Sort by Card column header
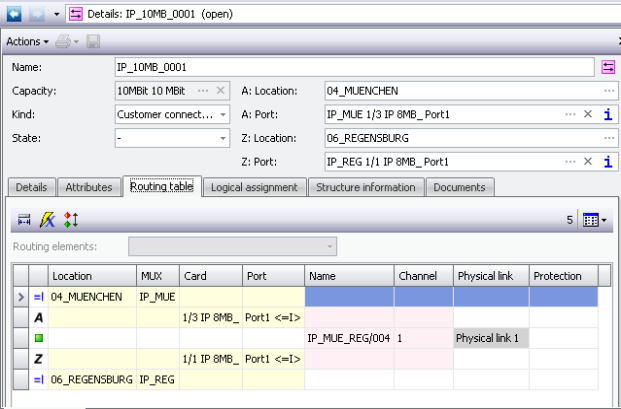Image resolution: width=621 pixels, height=409 pixels. tap(211, 276)
